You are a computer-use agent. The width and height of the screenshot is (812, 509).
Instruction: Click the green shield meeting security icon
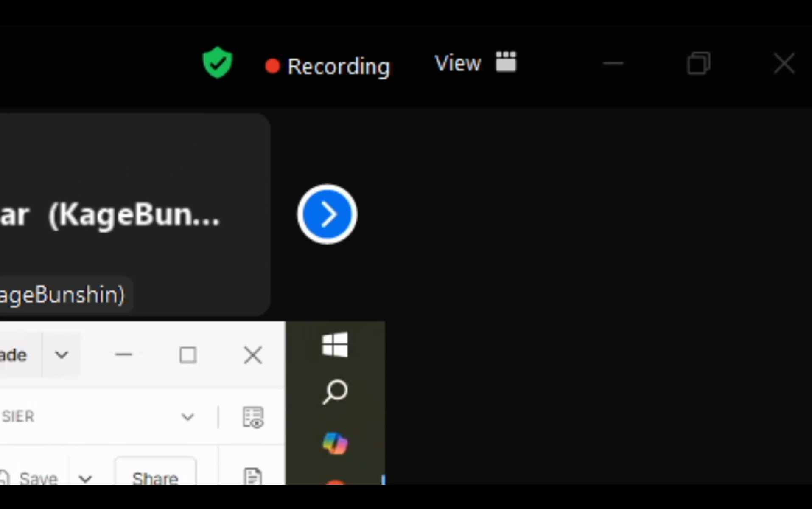[218, 63]
